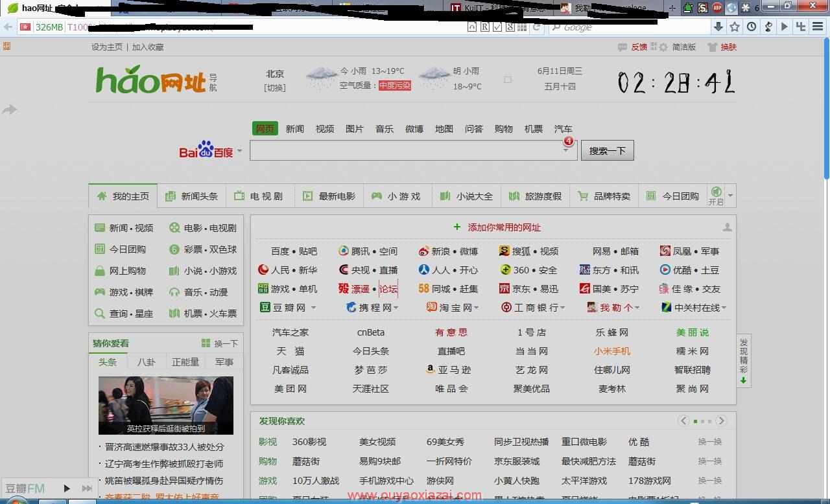Open the 英拉获释后逛街被拍到 news thumbnail
The height and width of the screenshot is (504, 830).
166,406
